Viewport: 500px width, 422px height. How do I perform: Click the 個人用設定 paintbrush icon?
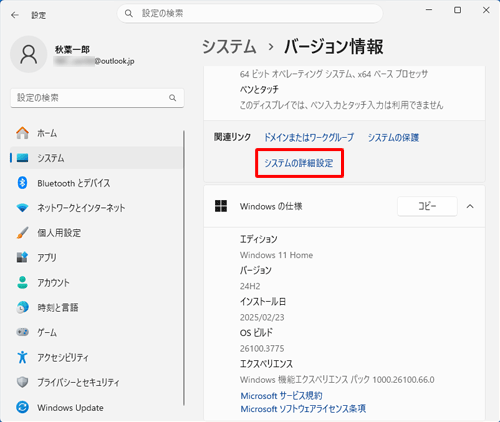click(22, 233)
